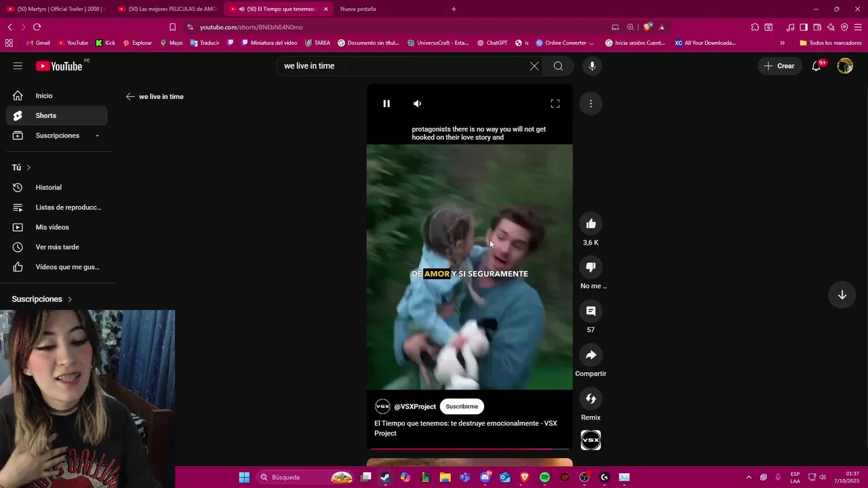
Task: Open Listas de reproducción
Action: click(57, 207)
